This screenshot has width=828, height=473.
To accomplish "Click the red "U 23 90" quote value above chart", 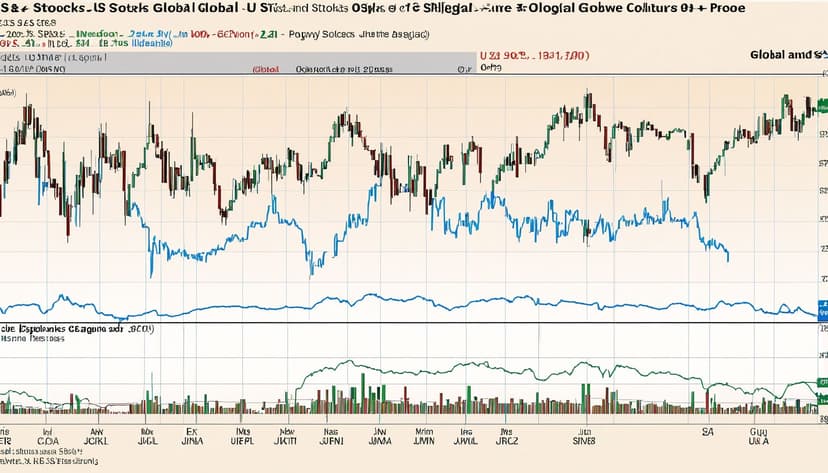I will (x=534, y=55).
